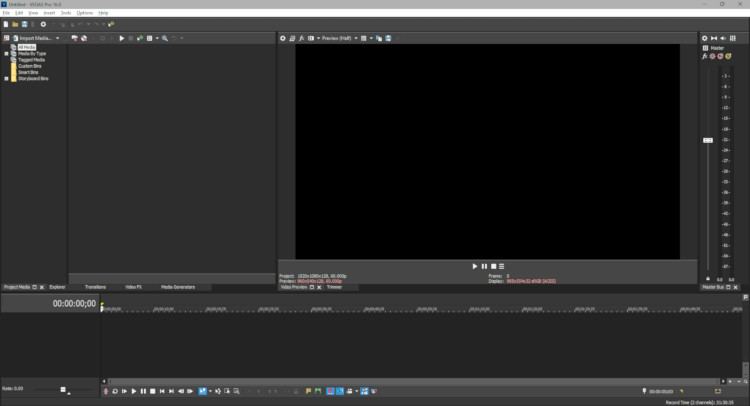Switch to the Explorer tab

(x=57, y=287)
